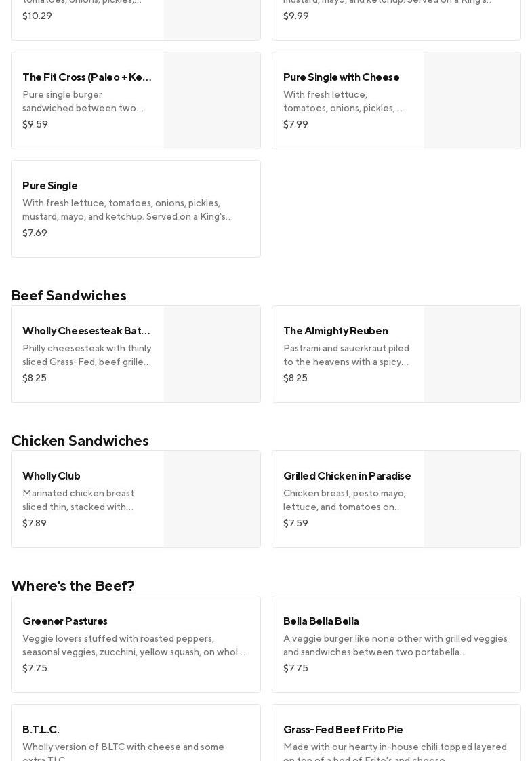Open the Greener Pastures veggie item

point(136,644)
